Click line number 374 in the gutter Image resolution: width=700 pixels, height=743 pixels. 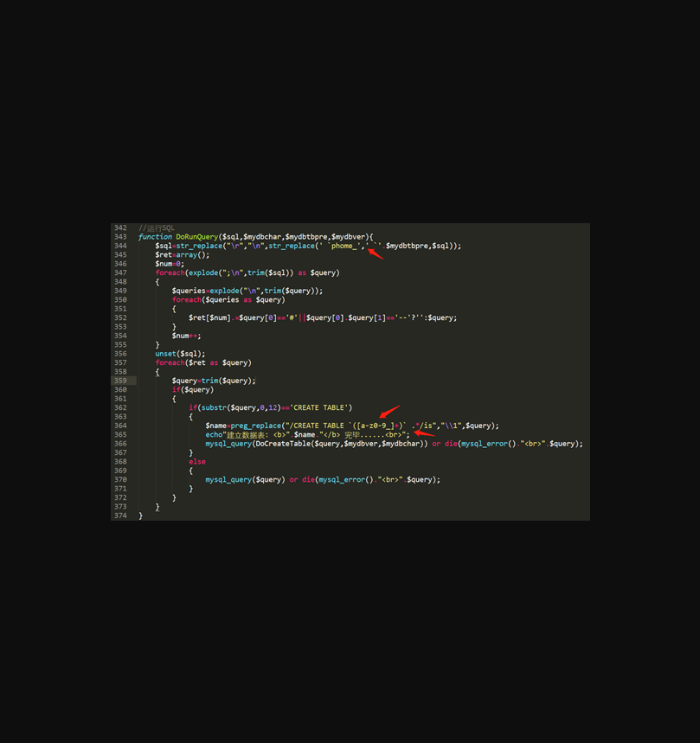click(120, 516)
